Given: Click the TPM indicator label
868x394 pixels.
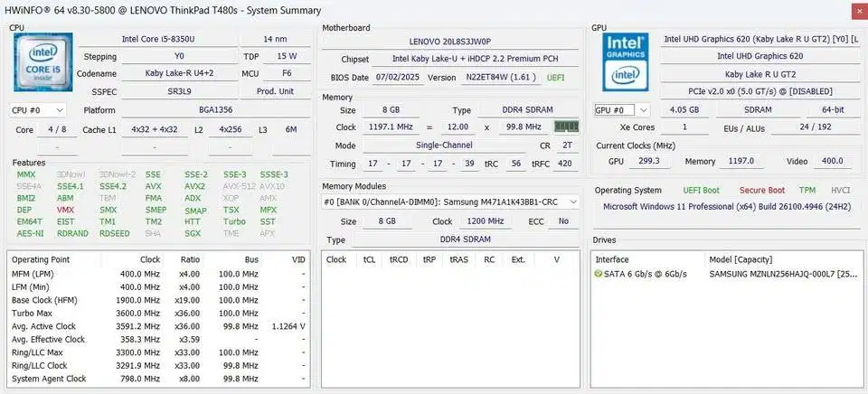Looking at the screenshot, I should 807,191.
